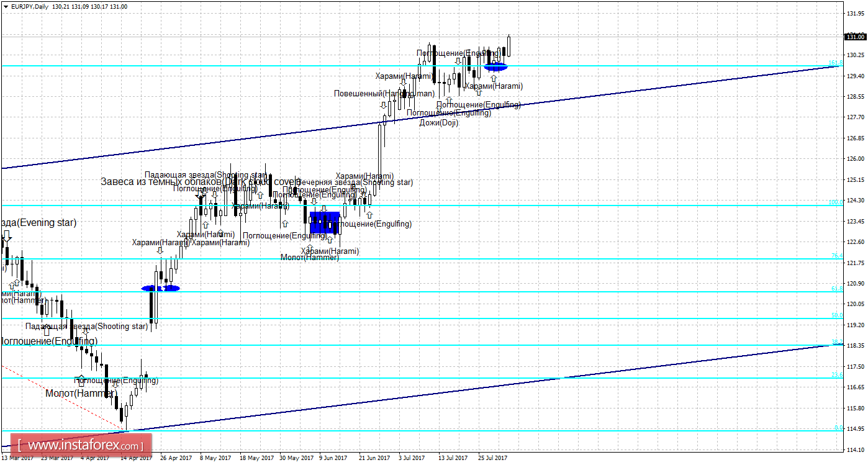Click the 3 Jul 2017 date label
This screenshot has height=465, width=868.
(x=412, y=458)
